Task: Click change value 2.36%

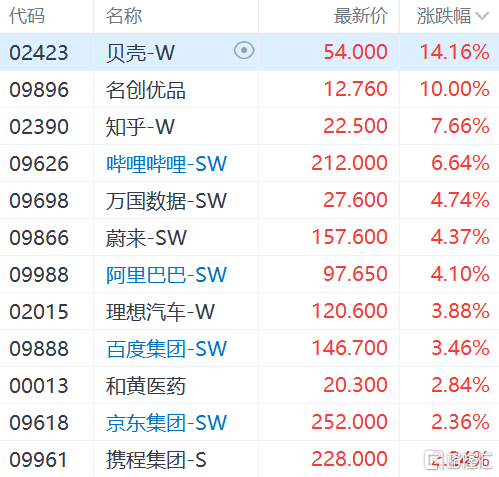Action: (x=460, y=422)
